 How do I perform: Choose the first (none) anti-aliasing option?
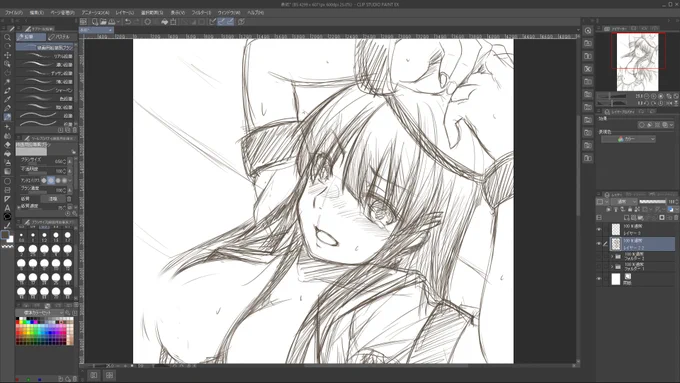point(44,180)
